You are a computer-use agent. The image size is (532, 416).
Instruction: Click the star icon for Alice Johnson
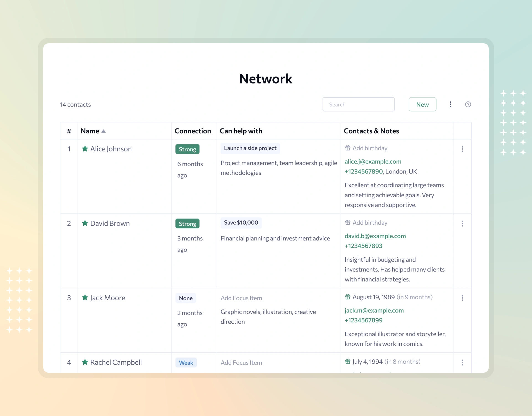(85, 149)
